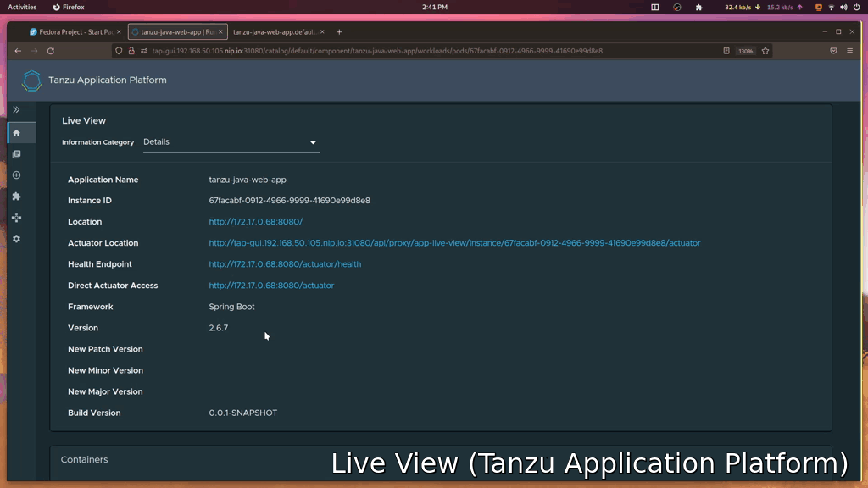
Task: Open the Location link http://172.17.0.68:8080/
Action: point(255,222)
